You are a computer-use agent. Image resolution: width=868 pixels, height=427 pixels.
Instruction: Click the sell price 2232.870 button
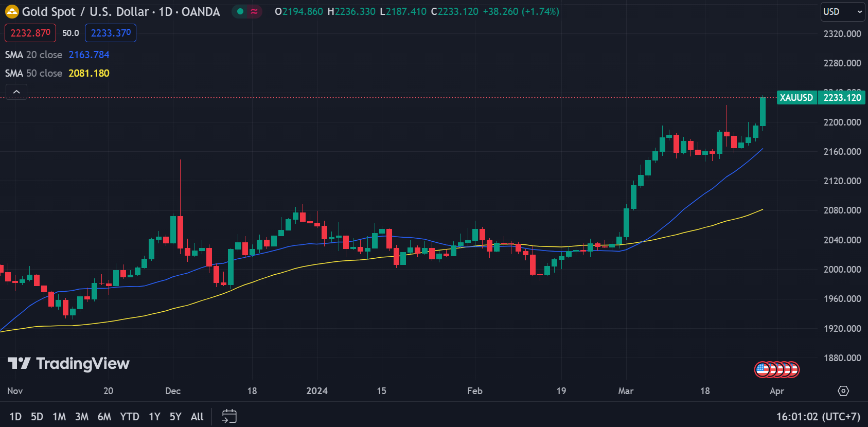click(30, 33)
